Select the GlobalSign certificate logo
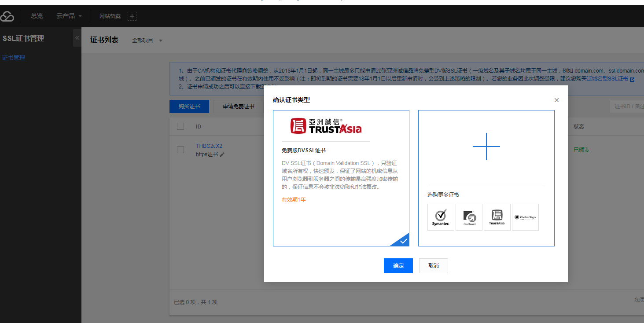644x323 pixels. point(525,217)
